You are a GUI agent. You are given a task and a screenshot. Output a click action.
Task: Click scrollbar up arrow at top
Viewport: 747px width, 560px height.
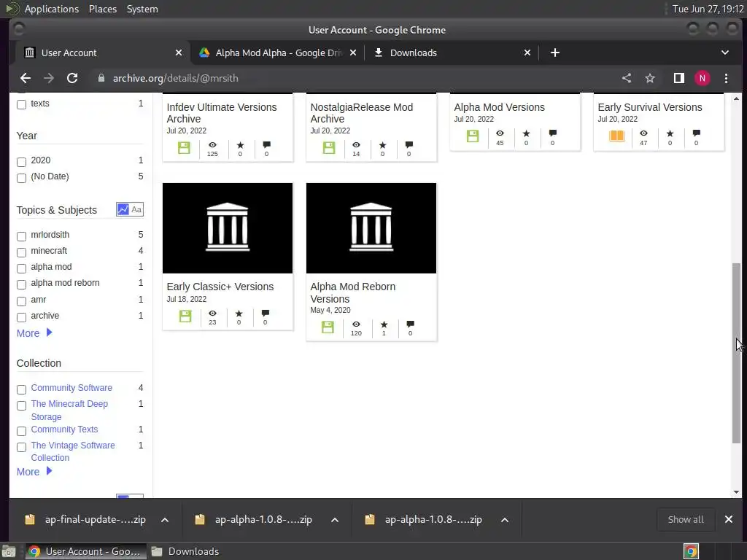[737, 98]
